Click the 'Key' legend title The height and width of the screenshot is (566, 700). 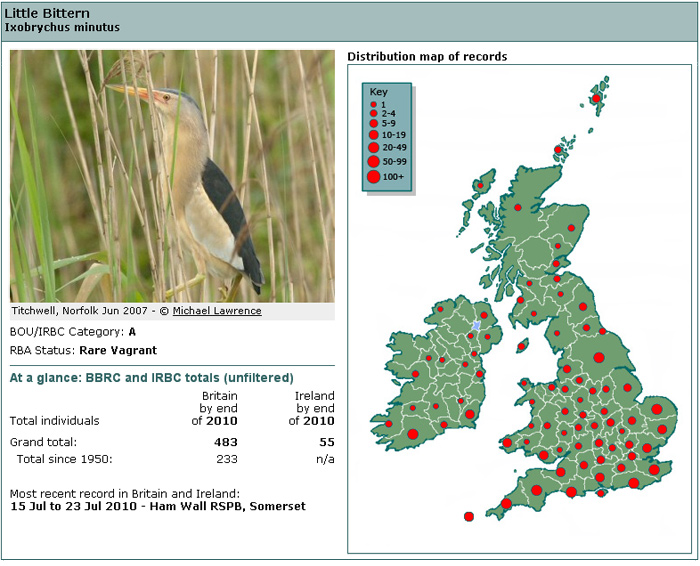pyautogui.click(x=378, y=92)
